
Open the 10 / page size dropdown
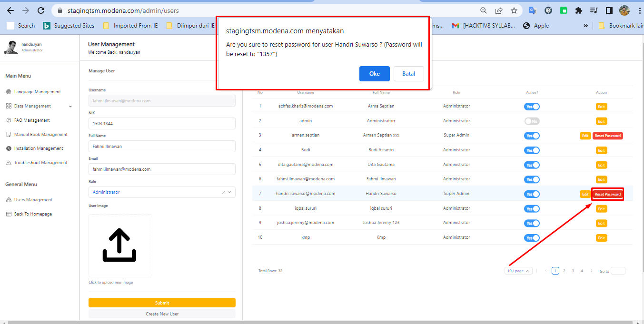click(518, 271)
